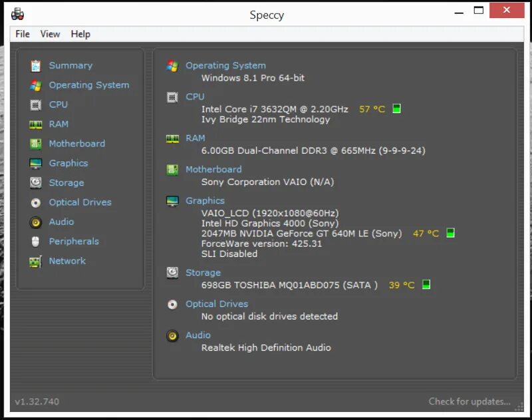Open the Motherboard heading link in main panel
Image resolution: width=532 pixels, height=420 pixels.
[213, 169]
